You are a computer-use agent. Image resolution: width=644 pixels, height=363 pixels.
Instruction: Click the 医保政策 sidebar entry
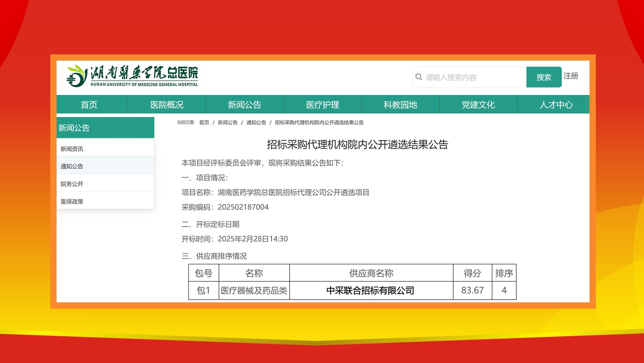pyautogui.click(x=72, y=201)
